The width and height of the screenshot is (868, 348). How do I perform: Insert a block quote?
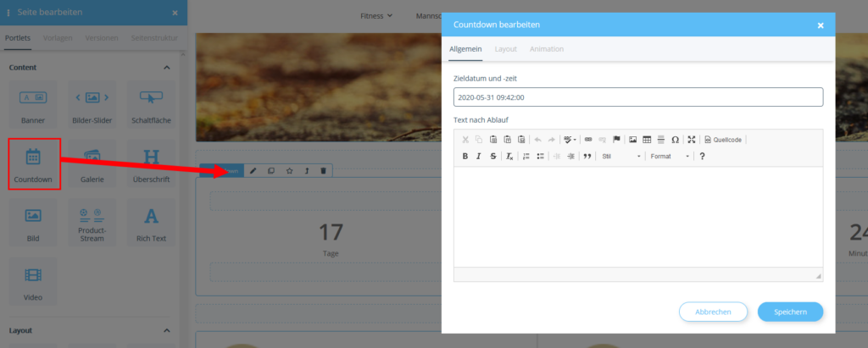click(x=587, y=157)
